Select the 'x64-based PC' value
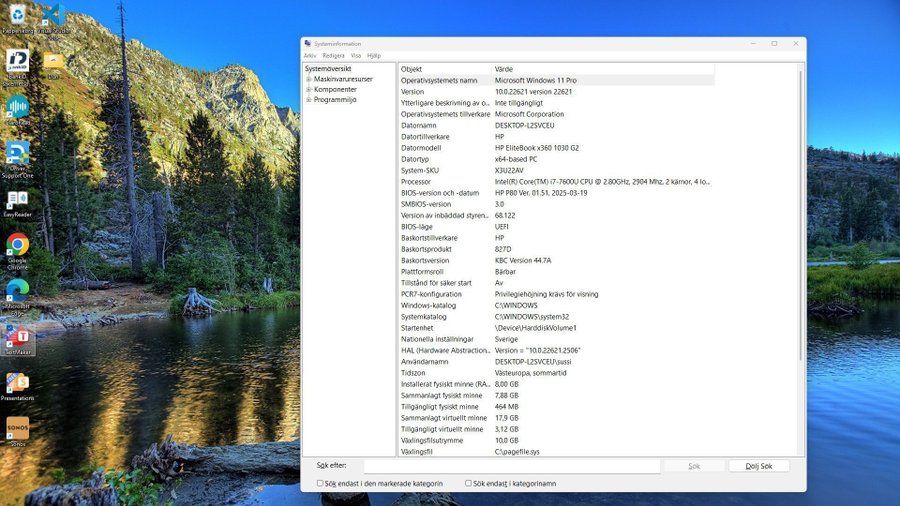The height and width of the screenshot is (506, 900). [516, 159]
